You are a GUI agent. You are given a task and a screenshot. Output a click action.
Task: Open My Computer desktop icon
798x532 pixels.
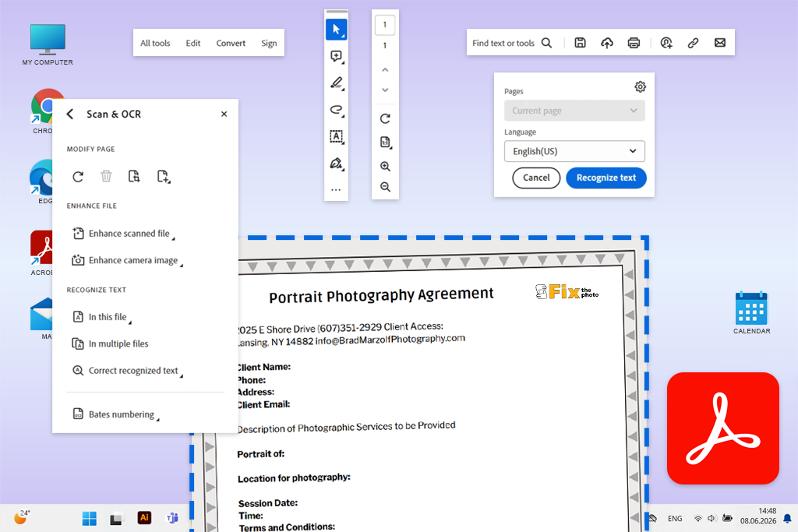pos(48,44)
